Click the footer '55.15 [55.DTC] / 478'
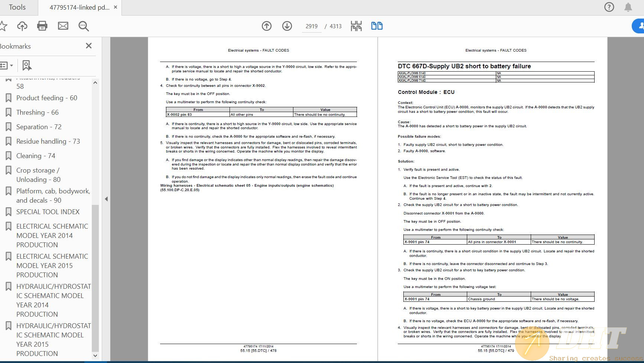 tap(258, 350)
